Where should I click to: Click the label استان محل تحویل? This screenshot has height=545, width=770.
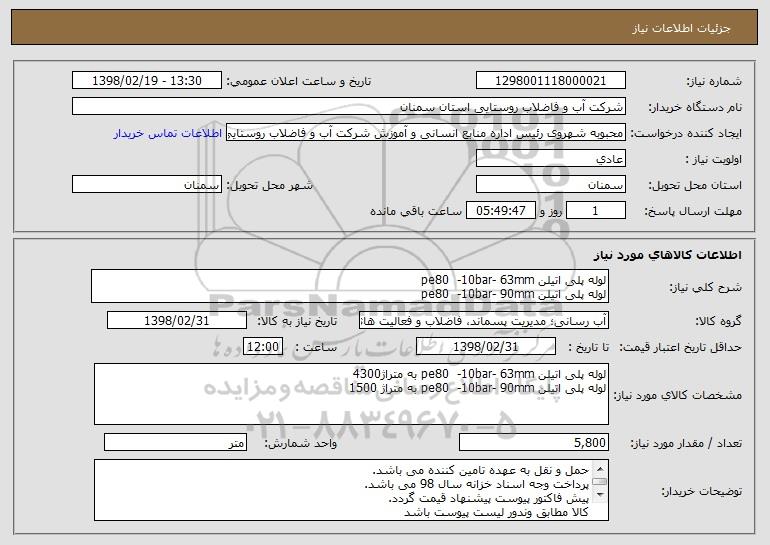point(695,186)
